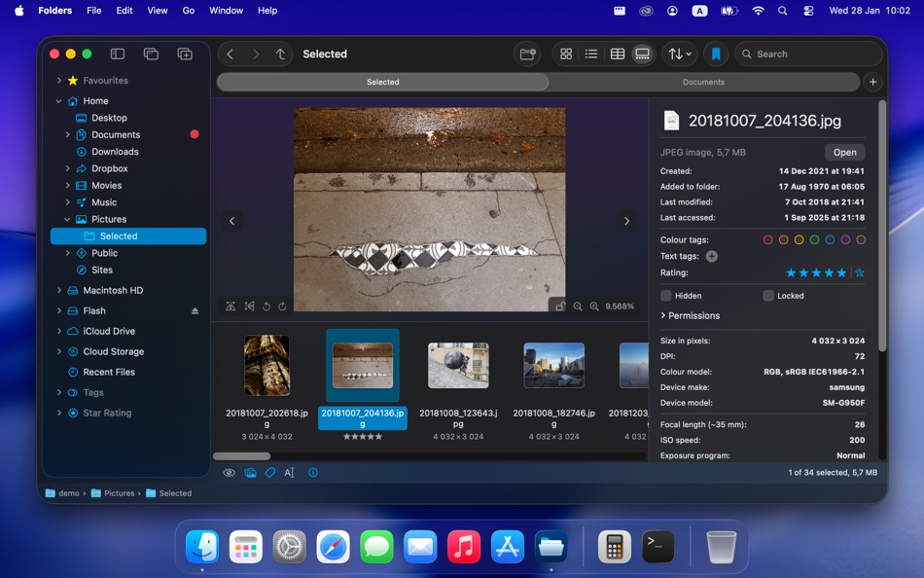Click the Open button for 20181007_204136.jpg

coord(844,152)
